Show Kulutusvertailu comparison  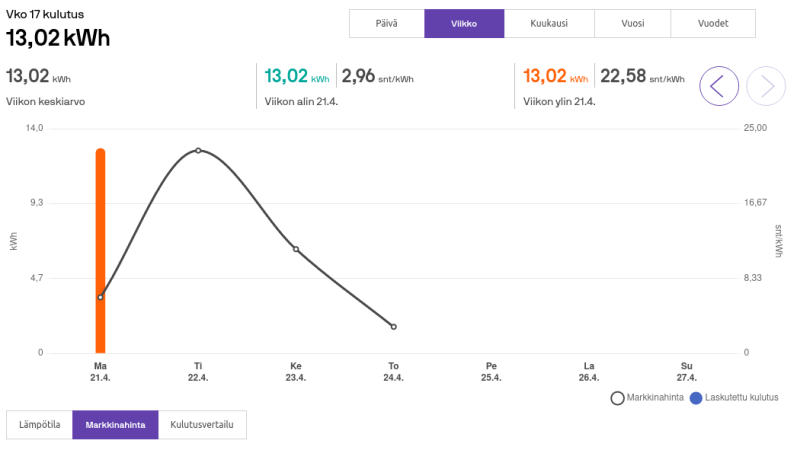(202, 425)
